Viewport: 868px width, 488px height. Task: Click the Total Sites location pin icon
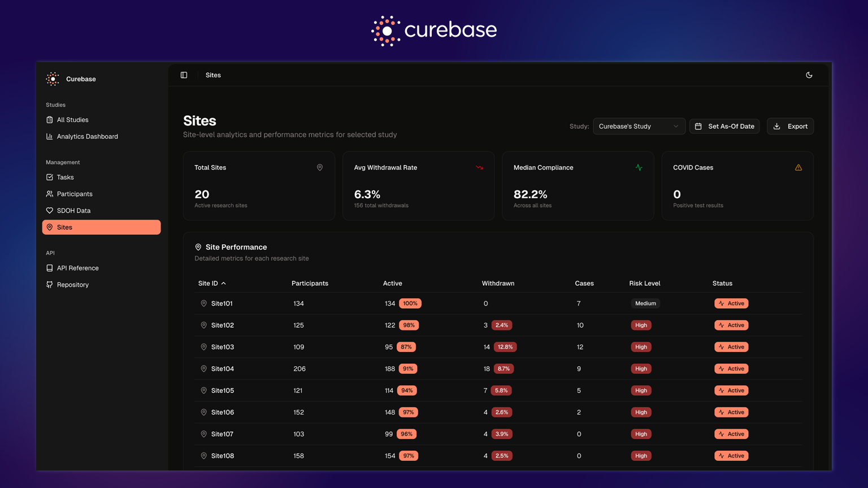(319, 168)
